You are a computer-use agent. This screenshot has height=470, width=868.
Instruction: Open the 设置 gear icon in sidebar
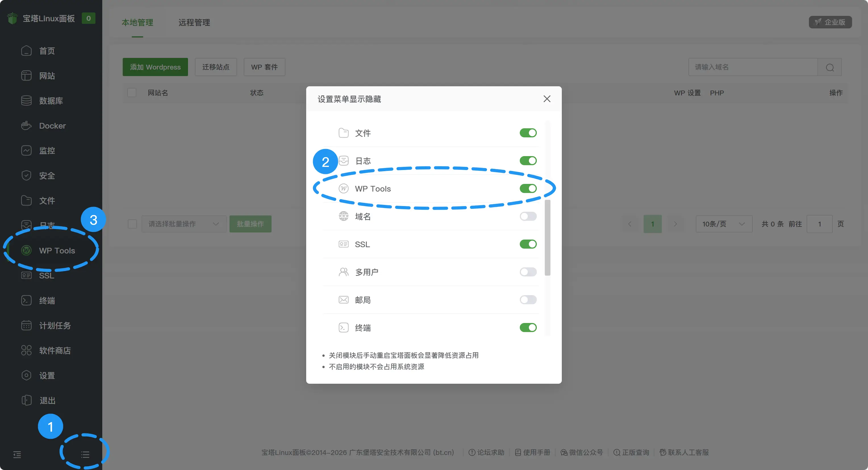26,375
